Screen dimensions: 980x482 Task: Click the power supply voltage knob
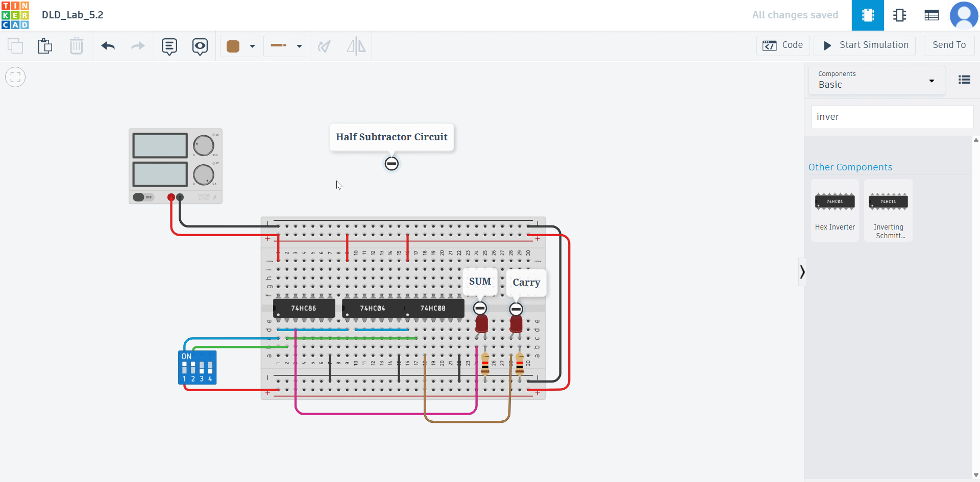(x=204, y=146)
